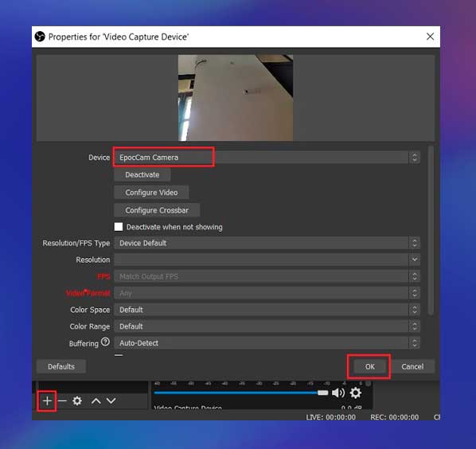476x449 pixels.
Task: Click the LIVE: 00:00:00 status text
Action: point(330,417)
